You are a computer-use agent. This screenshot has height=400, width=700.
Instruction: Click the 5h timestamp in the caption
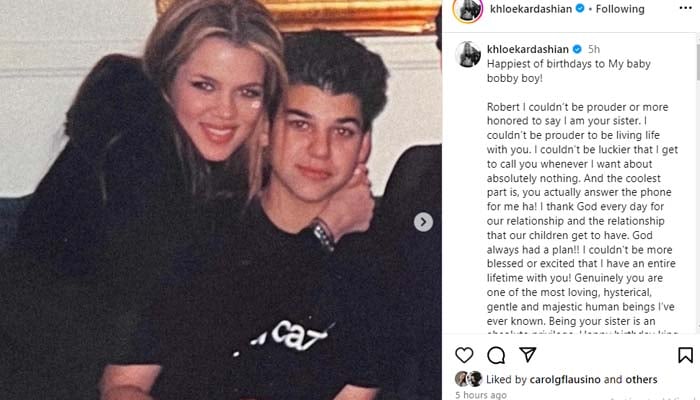pyautogui.click(x=594, y=49)
